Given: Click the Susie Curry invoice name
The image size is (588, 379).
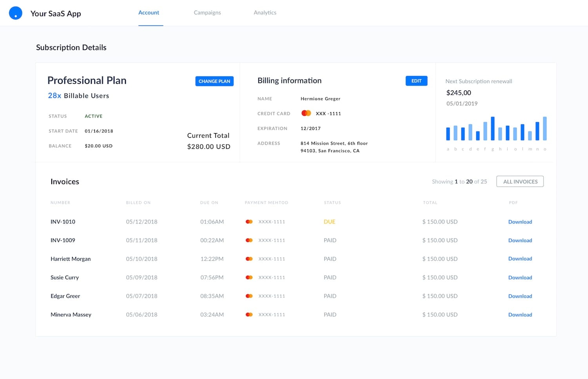Looking at the screenshot, I should (65, 277).
